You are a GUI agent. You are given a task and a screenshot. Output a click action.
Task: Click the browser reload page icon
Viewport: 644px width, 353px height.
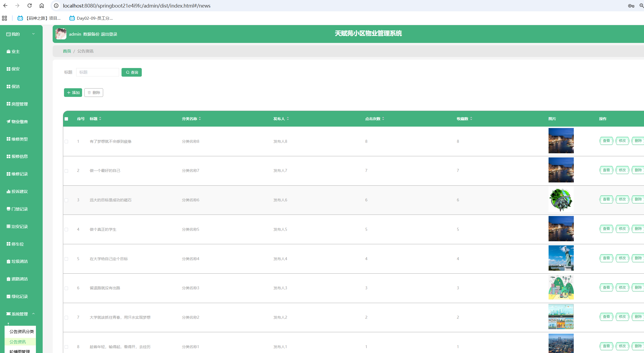(30, 6)
